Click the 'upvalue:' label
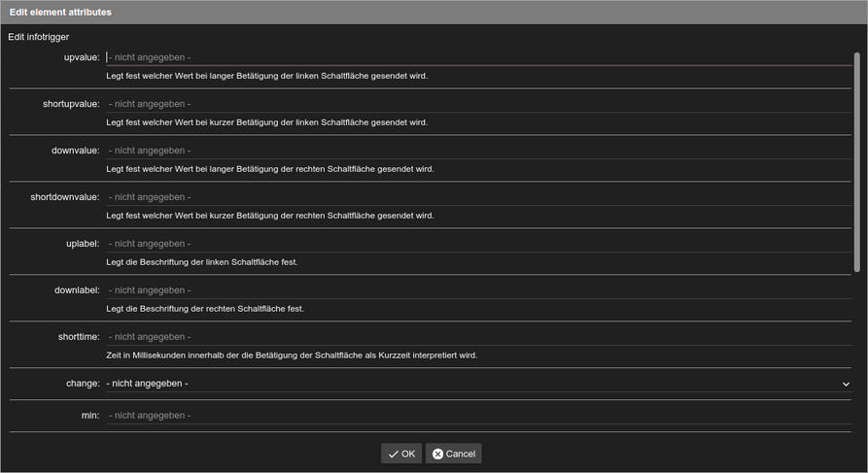 tap(82, 57)
